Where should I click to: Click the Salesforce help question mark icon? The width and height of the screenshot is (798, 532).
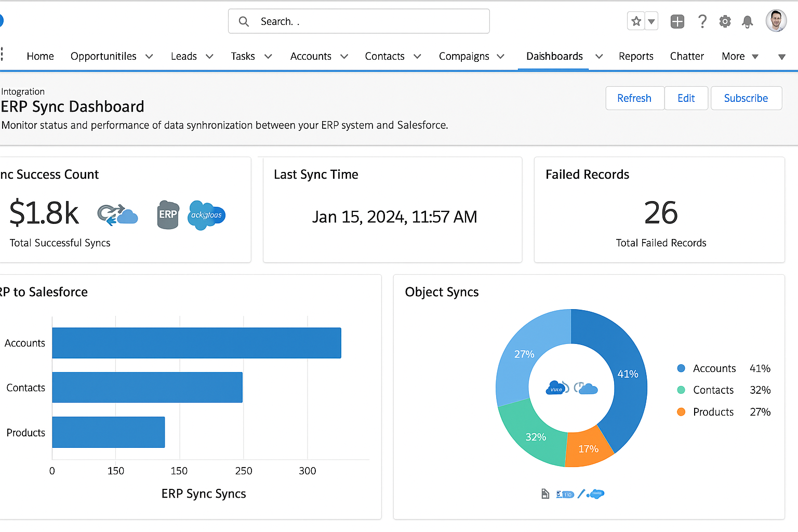702,21
